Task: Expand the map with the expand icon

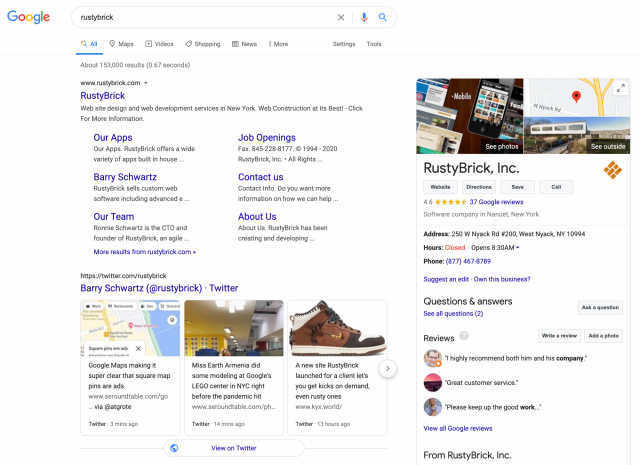Action: pyautogui.click(x=620, y=88)
